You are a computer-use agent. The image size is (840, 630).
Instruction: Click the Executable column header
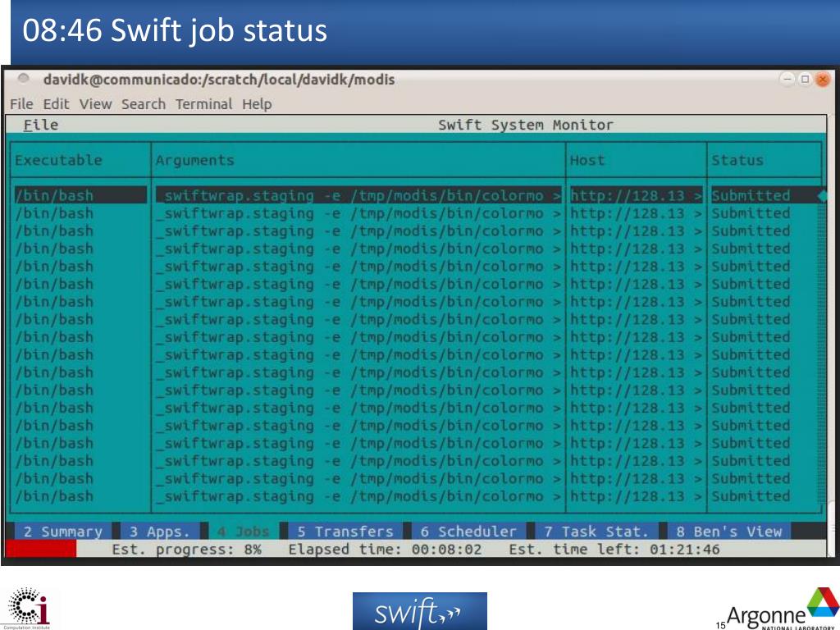click(58, 160)
